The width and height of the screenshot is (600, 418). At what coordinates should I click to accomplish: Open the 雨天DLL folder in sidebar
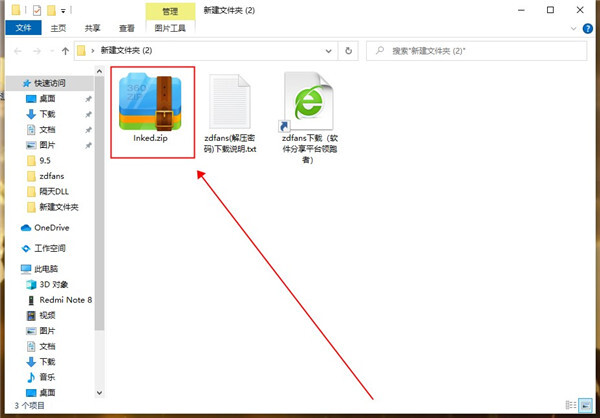54,192
